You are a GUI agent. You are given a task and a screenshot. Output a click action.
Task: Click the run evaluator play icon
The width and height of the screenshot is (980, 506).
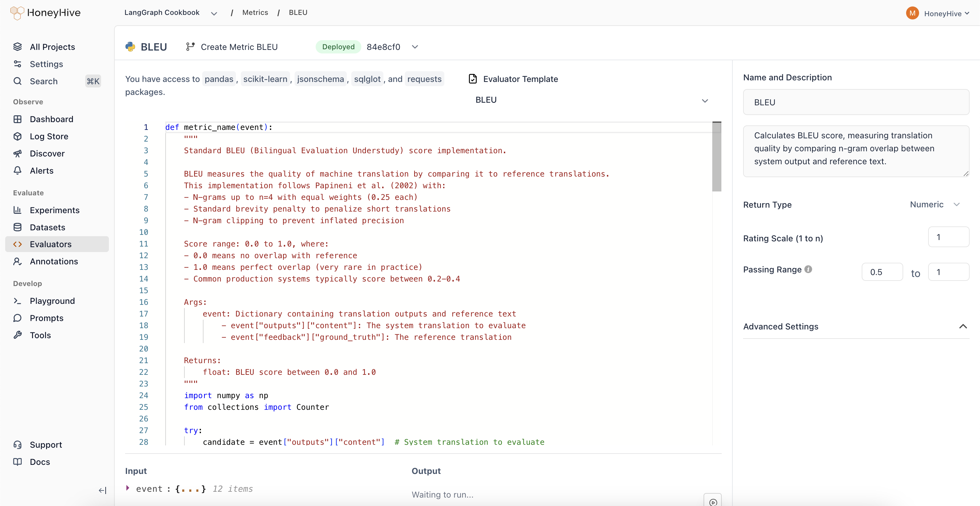coord(713,501)
